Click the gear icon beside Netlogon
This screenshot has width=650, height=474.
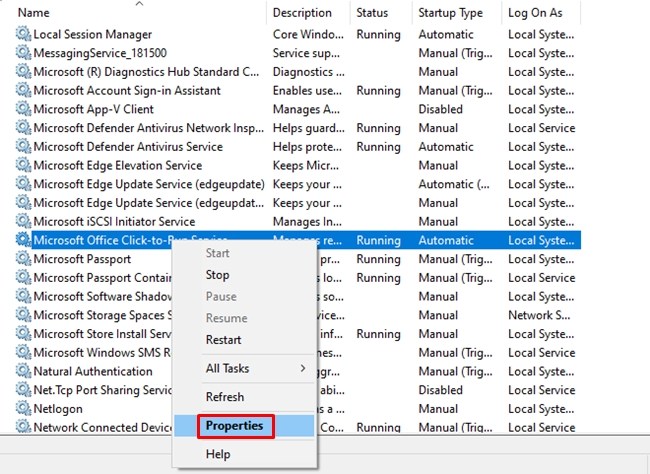click(23, 408)
